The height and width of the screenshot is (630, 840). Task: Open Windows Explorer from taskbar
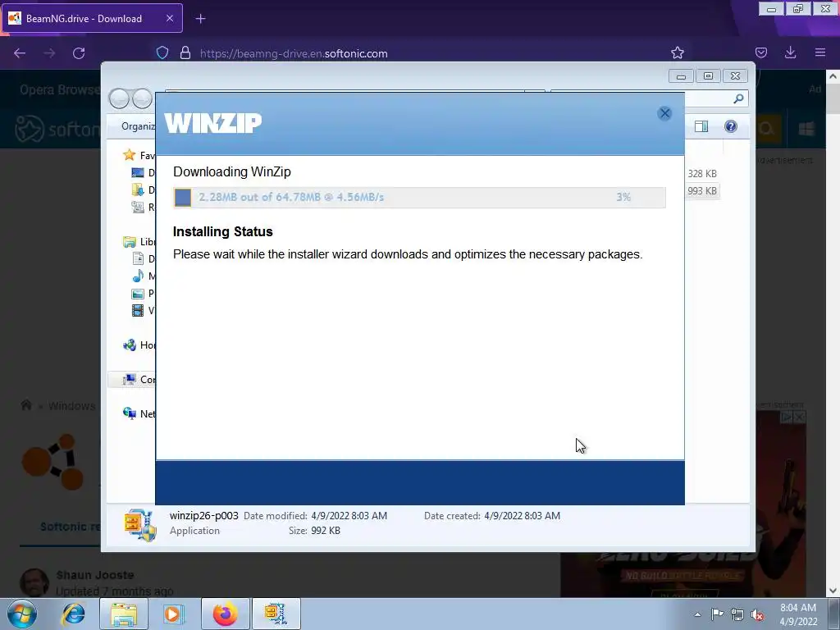pos(124,614)
